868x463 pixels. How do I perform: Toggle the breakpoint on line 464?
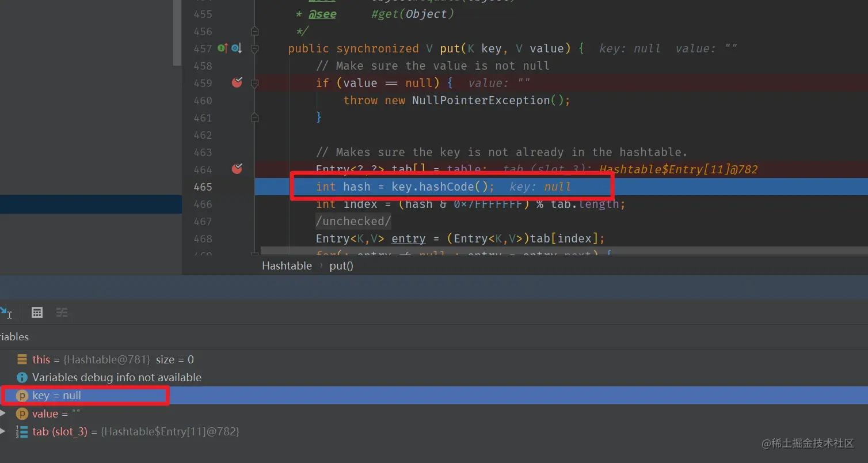point(237,169)
